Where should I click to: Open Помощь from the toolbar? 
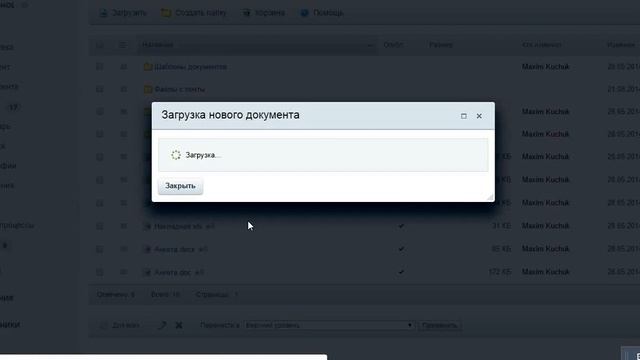[x=322, y=13]
